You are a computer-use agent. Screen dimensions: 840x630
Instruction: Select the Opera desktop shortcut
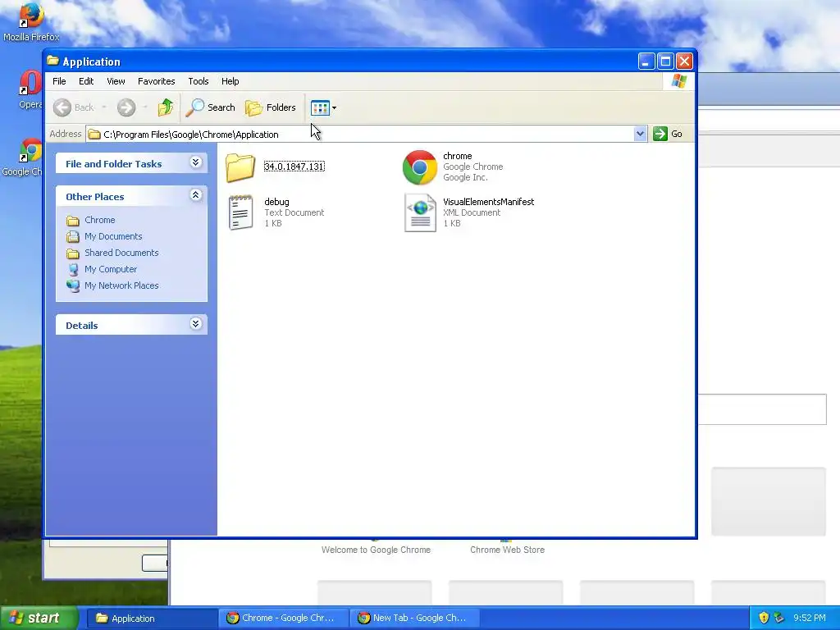pos(30,89)
